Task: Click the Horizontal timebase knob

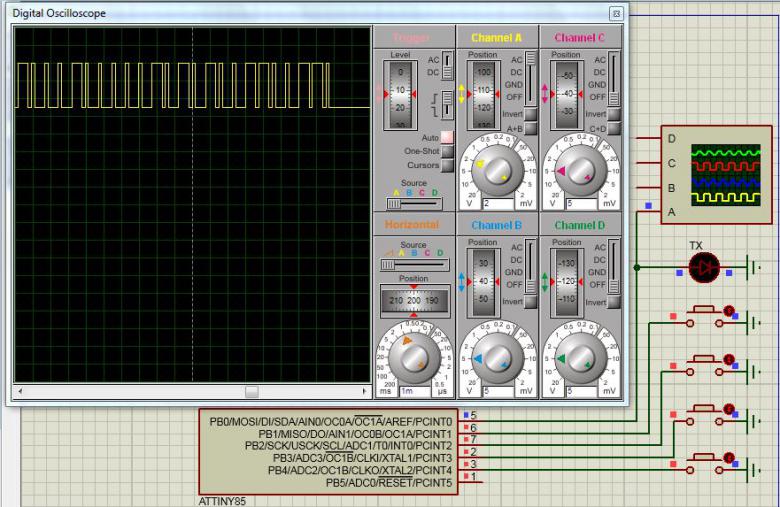Action: tap(414, 357)
